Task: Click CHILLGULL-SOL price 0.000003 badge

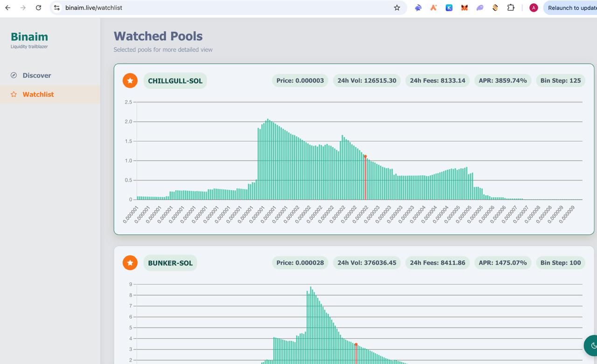Action: click(x=300, y=81)
